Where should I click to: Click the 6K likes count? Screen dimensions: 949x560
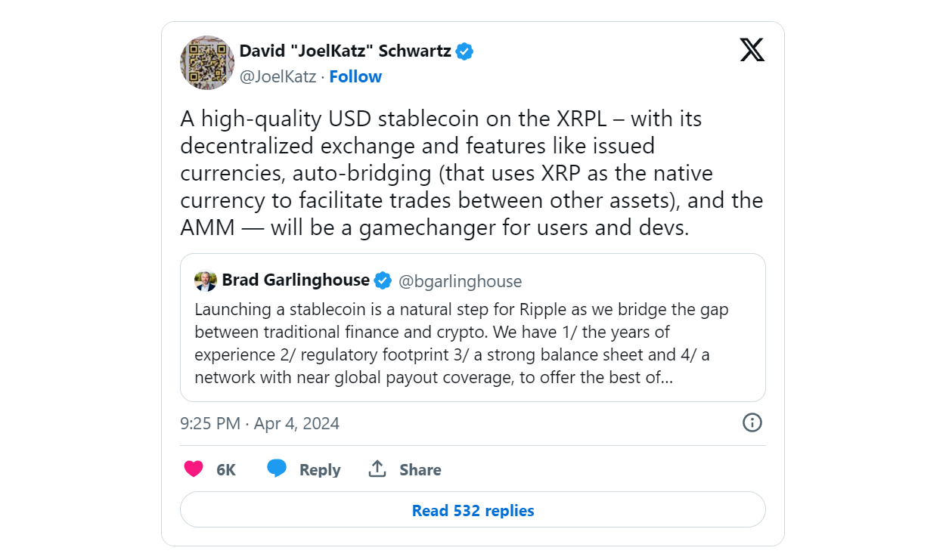click(226, 469)
